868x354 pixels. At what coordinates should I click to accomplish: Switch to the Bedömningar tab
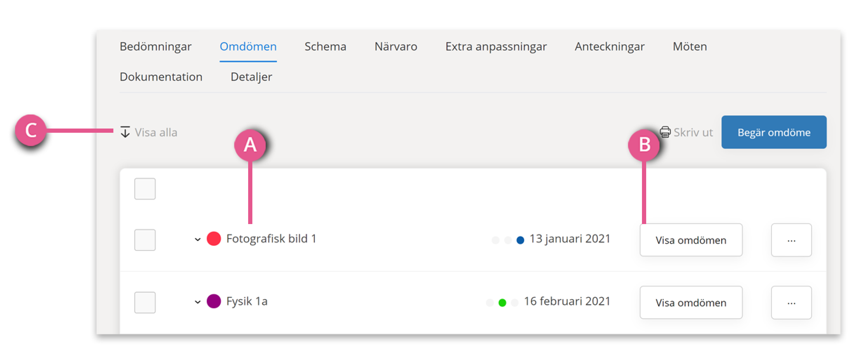tap(155, 47)
